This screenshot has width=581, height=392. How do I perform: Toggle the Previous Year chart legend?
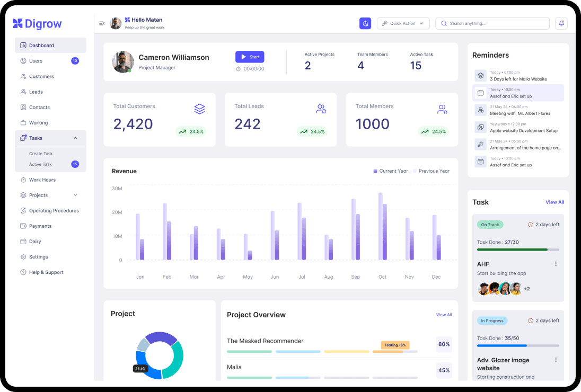tap(431, 171)
